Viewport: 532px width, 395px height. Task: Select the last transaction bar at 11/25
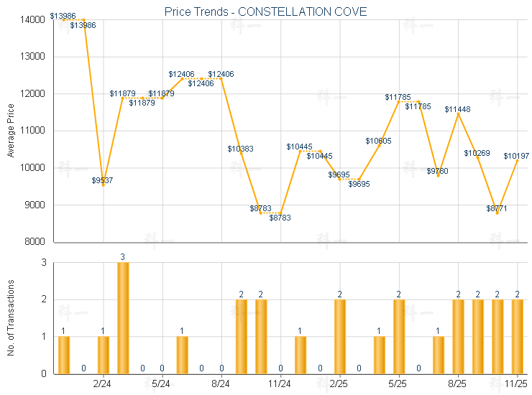tap(517, 336)
